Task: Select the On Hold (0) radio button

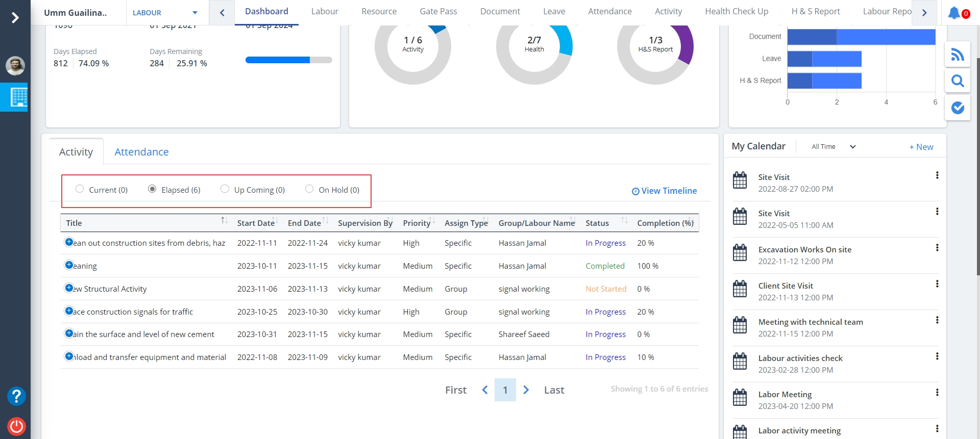Action: [309, 189]
